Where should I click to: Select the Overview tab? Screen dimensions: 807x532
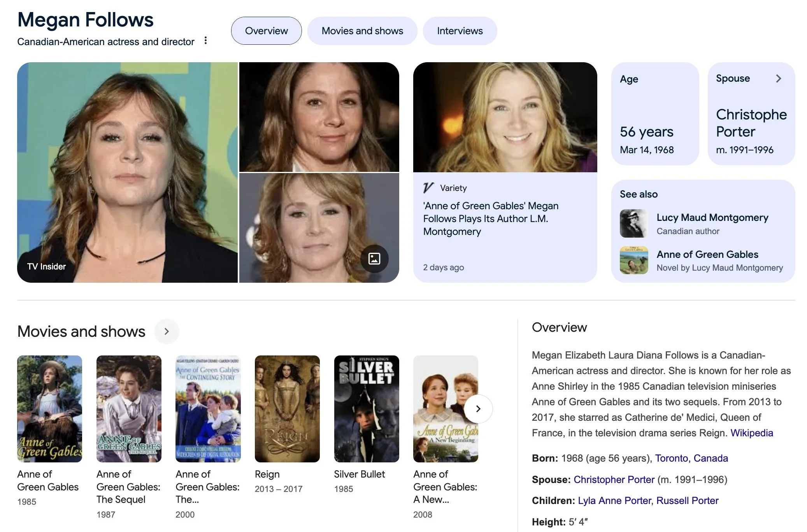(x=266, y=31)
